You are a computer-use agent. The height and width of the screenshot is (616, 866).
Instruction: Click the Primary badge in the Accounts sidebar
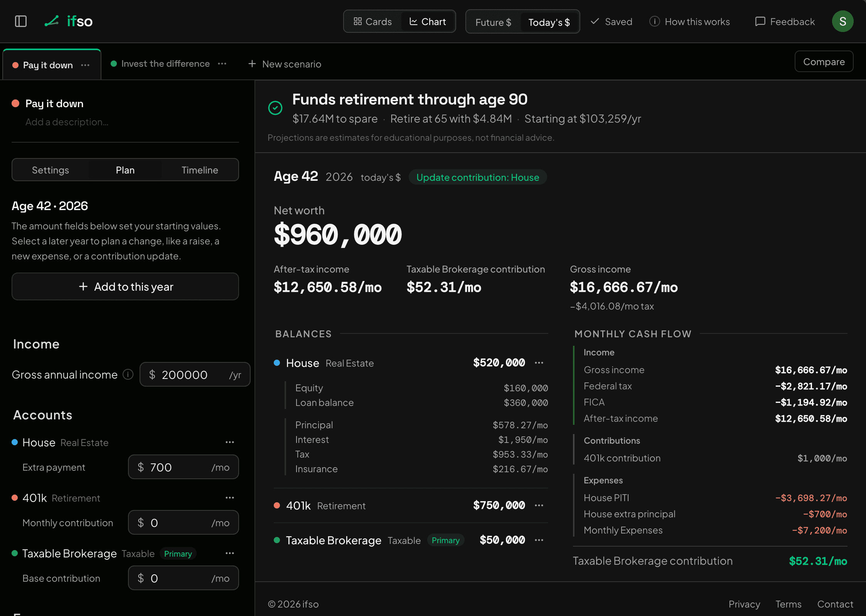(x=178, y=554)
